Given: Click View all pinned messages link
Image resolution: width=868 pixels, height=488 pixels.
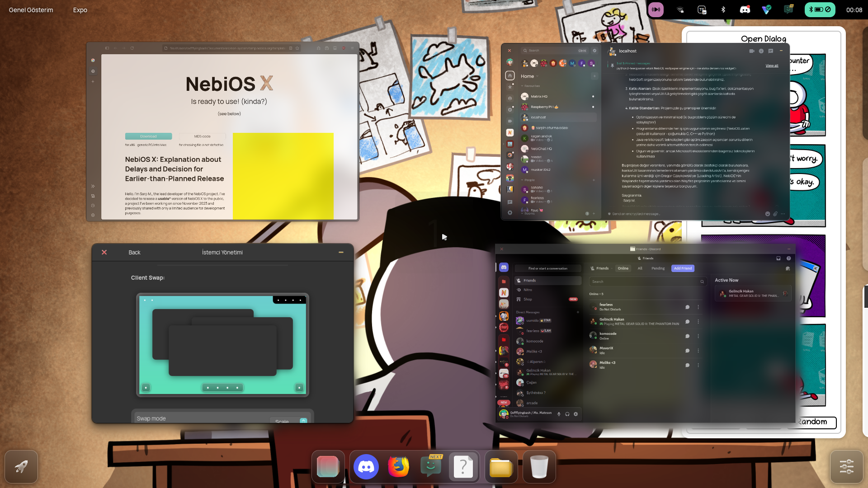Looking at the screenshot, I should point(772,66).
